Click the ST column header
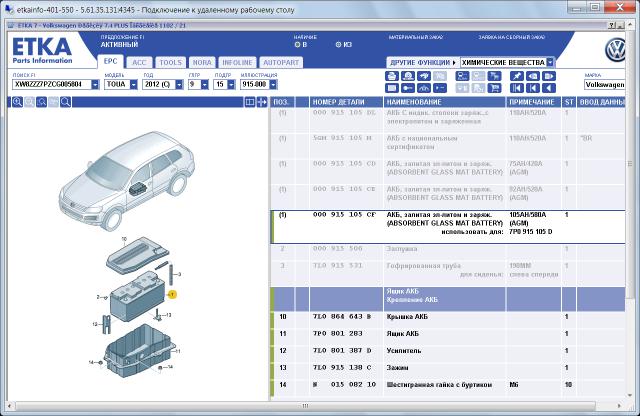640x416 pixels. (569, 102)
